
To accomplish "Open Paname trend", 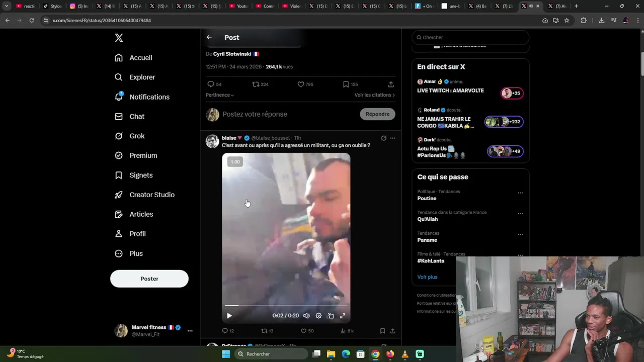I will (427, 240).
